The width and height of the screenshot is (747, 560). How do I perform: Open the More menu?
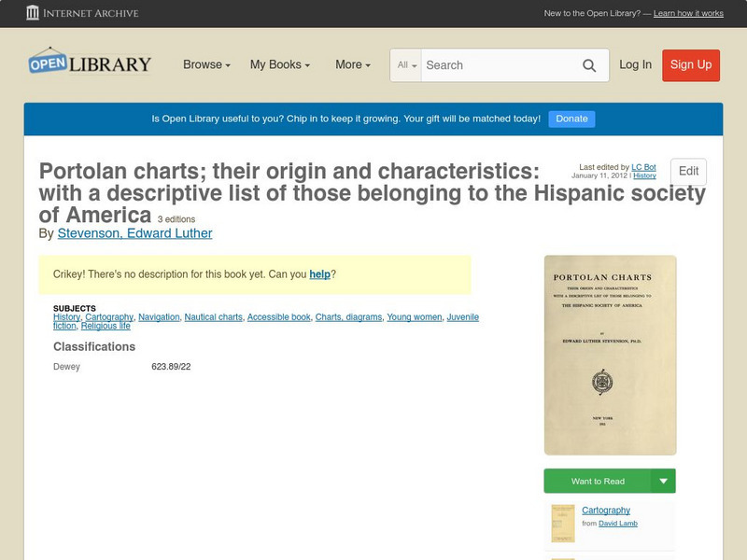(351, 65)
